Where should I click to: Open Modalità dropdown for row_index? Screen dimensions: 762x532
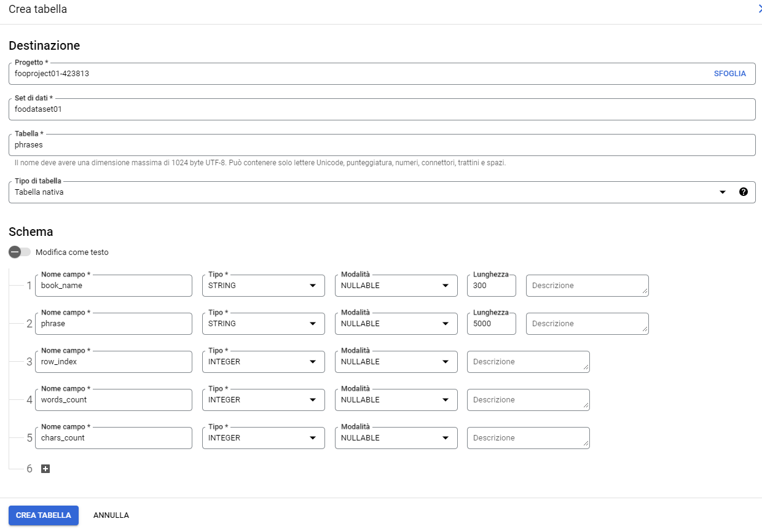click(396, 362)
